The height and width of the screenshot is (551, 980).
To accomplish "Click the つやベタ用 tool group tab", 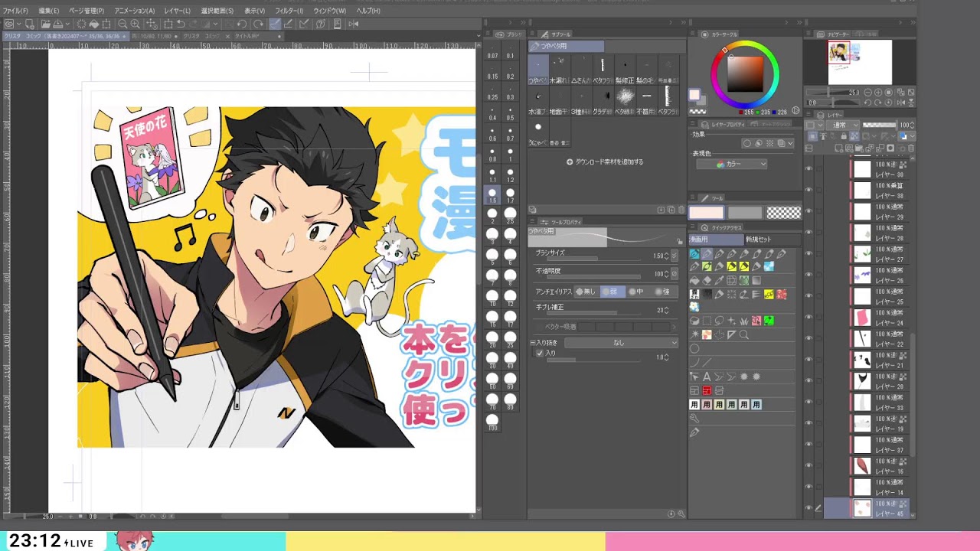I will click(x=566, y=46).
